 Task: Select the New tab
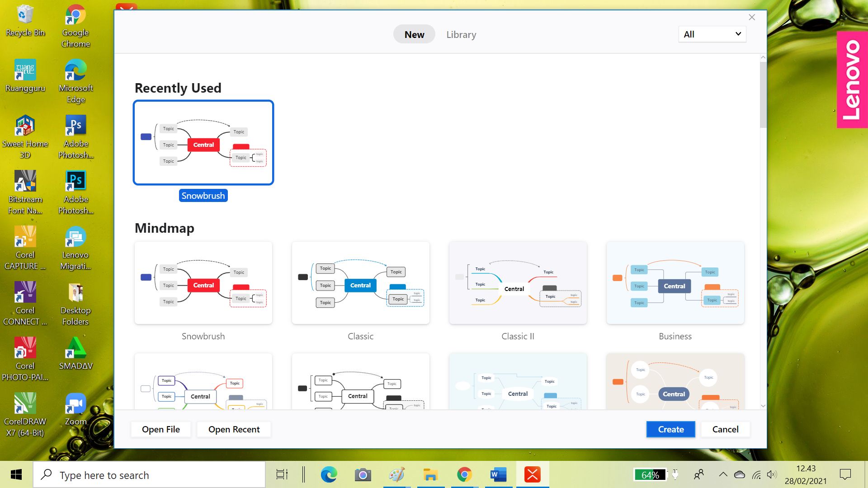pyautogui.click(x=414, y=34)
